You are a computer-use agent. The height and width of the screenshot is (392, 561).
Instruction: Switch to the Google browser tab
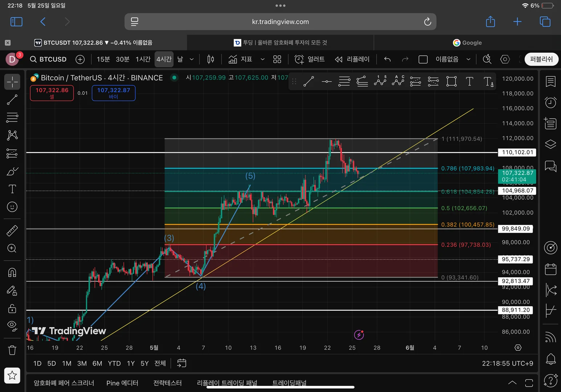(467, 42)
